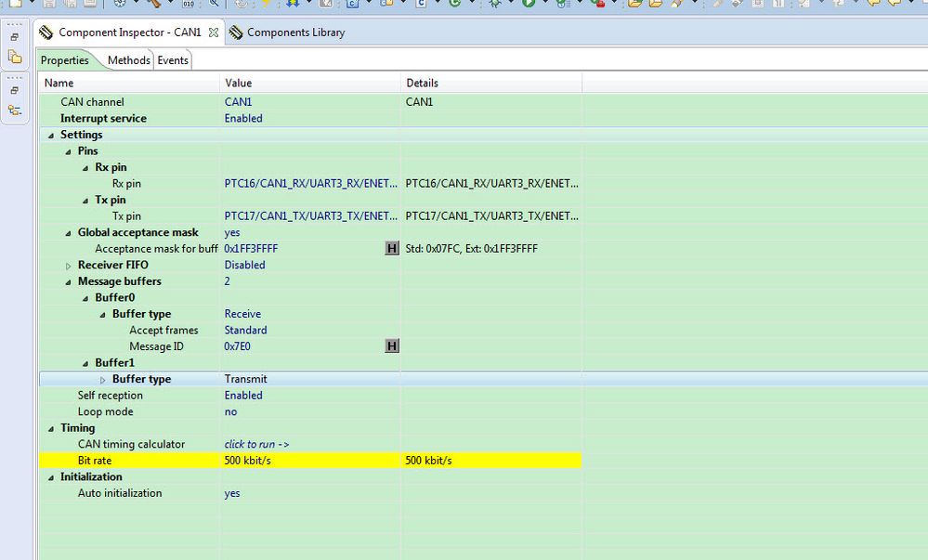Viewport: 928px width, 560px height.
Task: Collapse the Message buffers group
Action: click(x=68, y=282)
